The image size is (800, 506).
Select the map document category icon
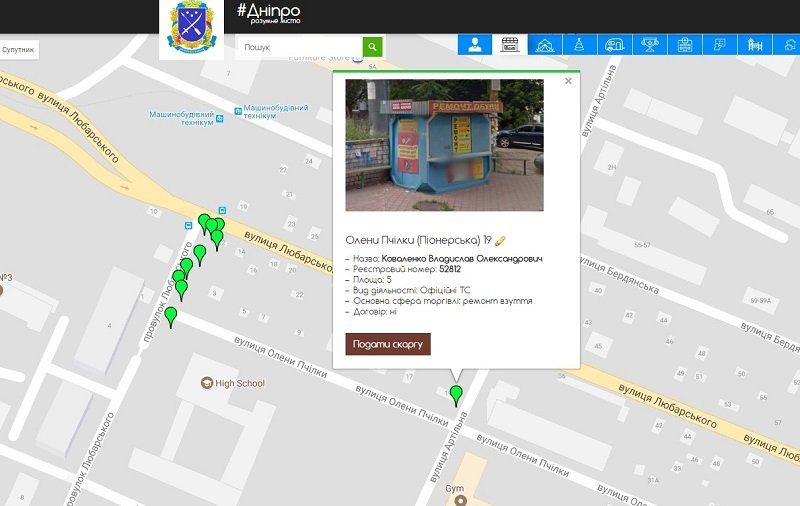(x=719, y=45)
